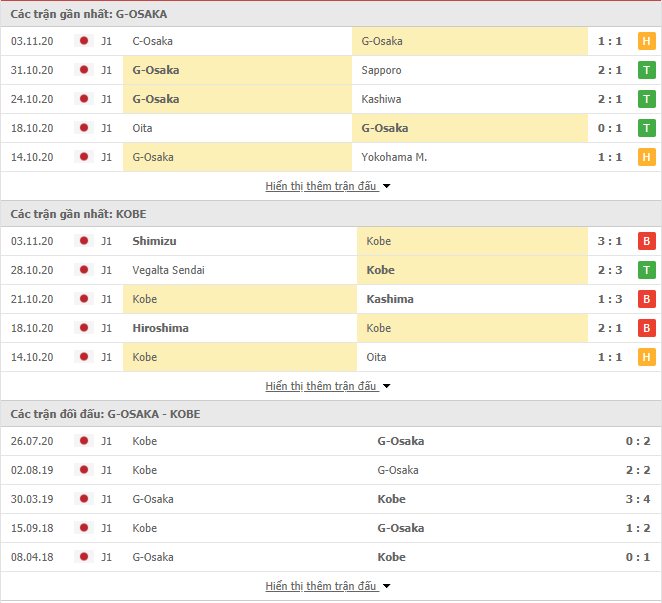Expand more G-Osaka vs Kobe head-to-head matches
This screenshot has width=662, height=603.
[x=328, y=586]
